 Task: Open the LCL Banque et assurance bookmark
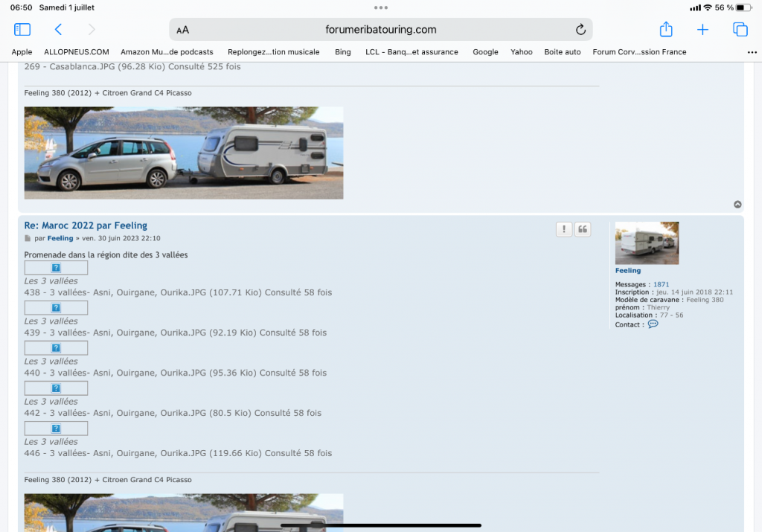point(412,52)
